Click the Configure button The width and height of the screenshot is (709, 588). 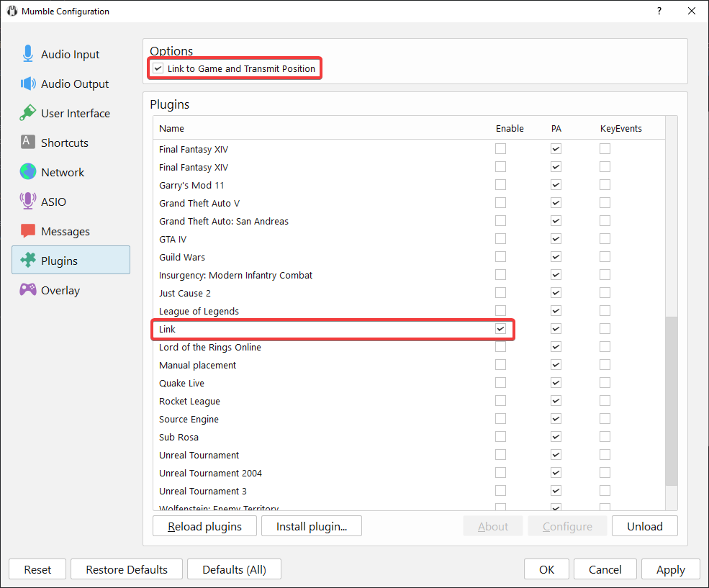[x=567, y=526]
